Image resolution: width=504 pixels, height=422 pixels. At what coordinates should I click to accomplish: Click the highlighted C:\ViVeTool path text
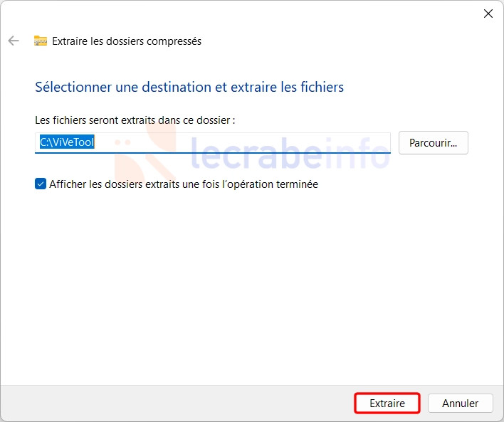click(67, 142)
